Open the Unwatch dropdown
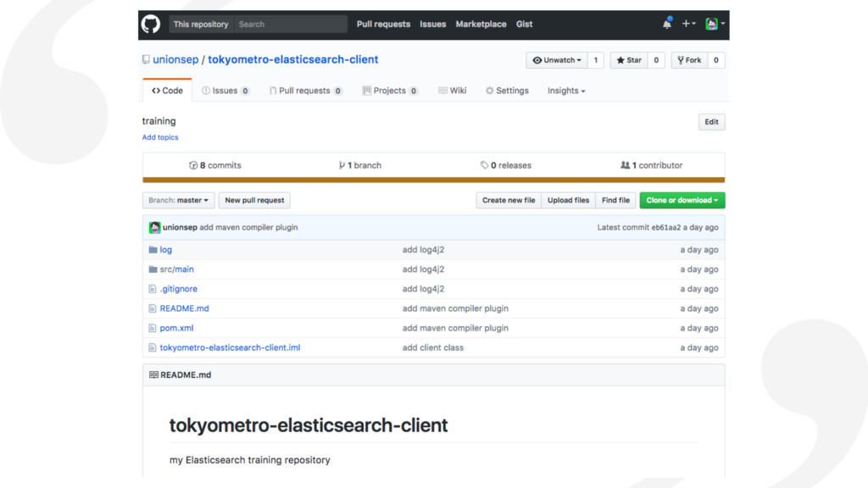 point(557,60)
